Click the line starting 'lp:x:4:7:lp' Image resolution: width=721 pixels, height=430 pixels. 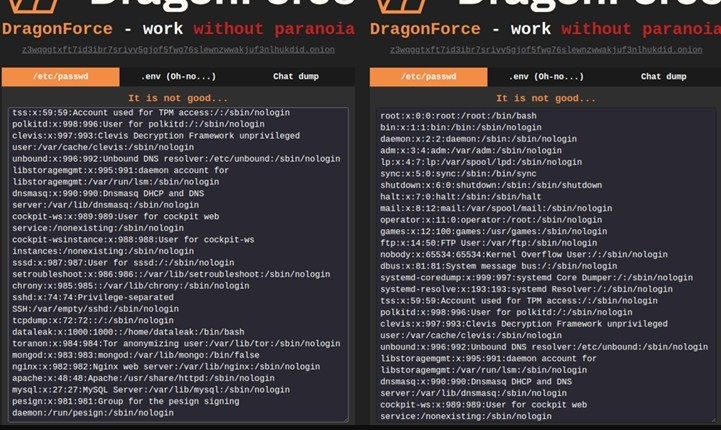[x=481, y=162]
